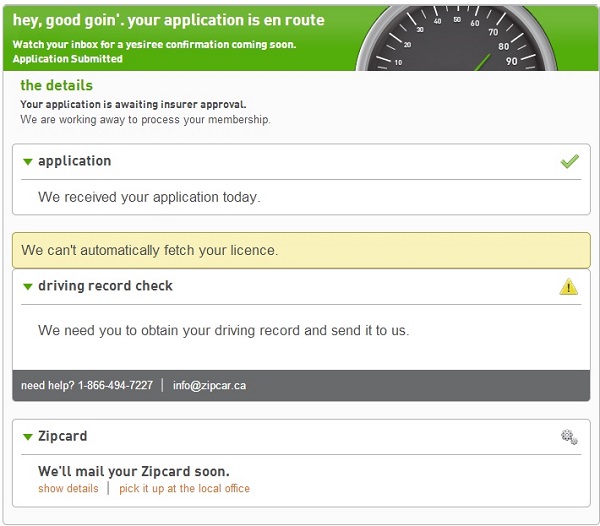The width and height of the screenshot is (600, 526).
Task: Click the yellow licence fetch warning banner
Action: pyautogui.click(x=301, y=250)
